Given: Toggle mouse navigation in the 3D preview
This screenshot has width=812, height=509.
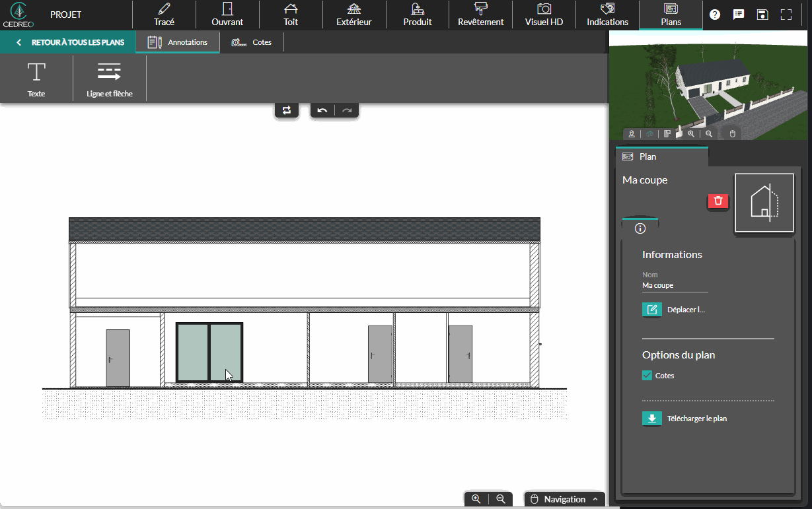Looking at the screenshot, I should tap(732, 134).
